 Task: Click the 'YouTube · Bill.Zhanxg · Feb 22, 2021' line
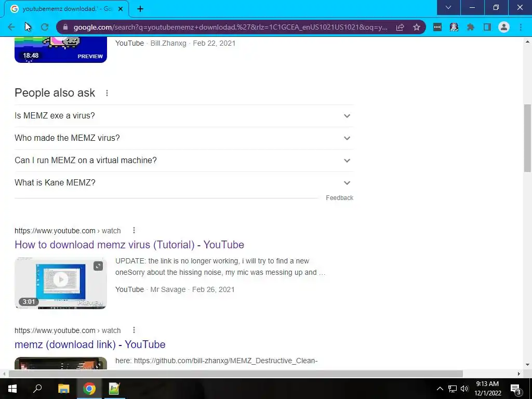click(175, 43)
